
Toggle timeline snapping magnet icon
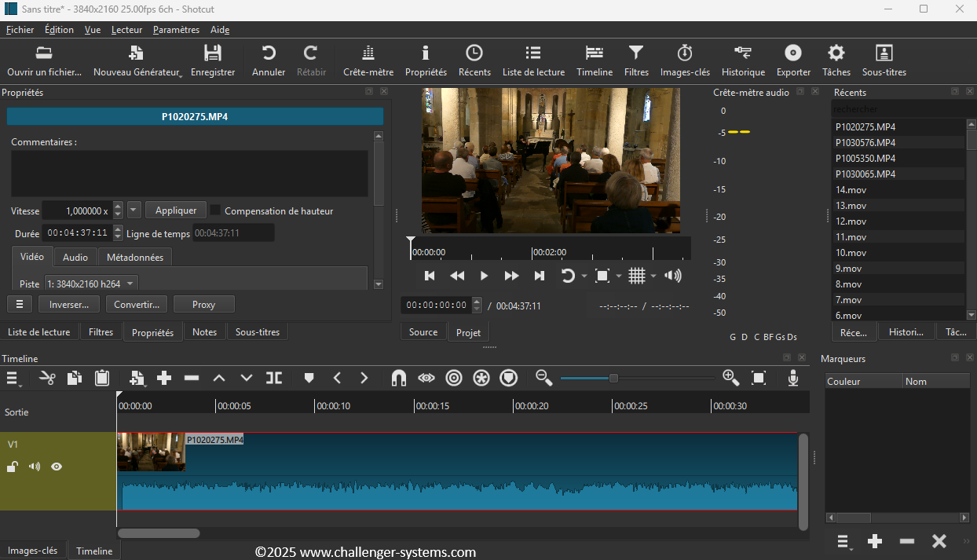pos(398,378)
